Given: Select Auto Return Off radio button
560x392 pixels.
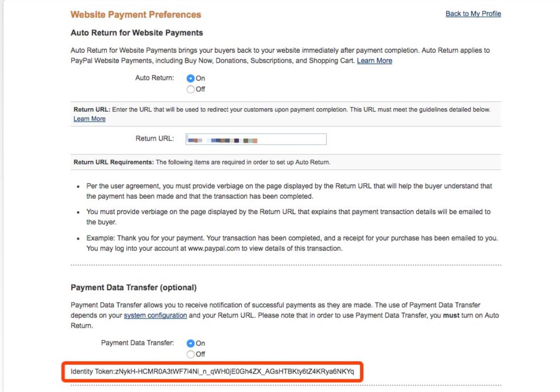Looking at the screenshot, I should (x=190, y=89).
